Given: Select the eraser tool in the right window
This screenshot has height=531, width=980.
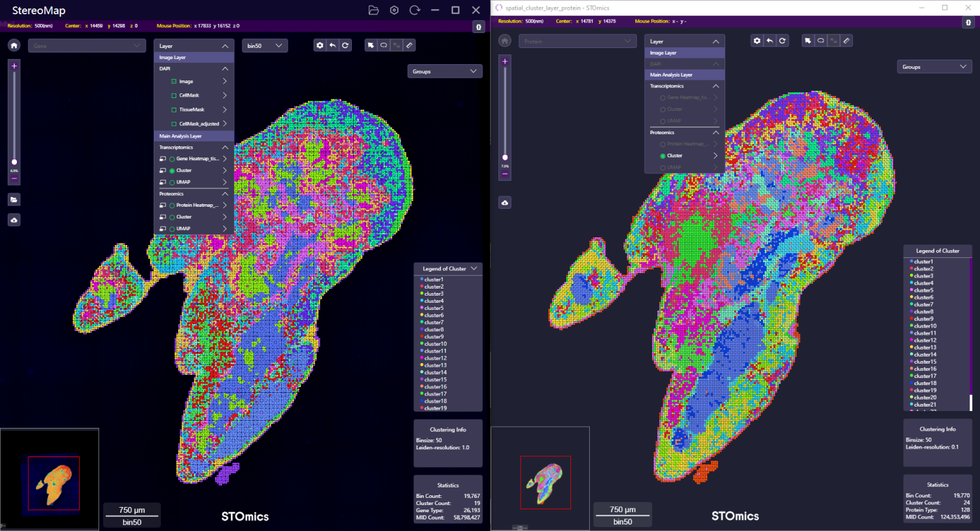Looking at the screenshot, I should coord(846,41).
